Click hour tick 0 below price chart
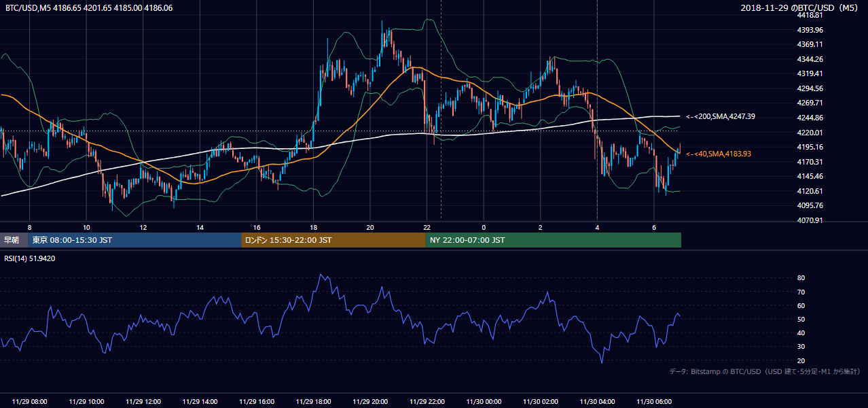Screen dimensions: 868x408 click(484, 227)
